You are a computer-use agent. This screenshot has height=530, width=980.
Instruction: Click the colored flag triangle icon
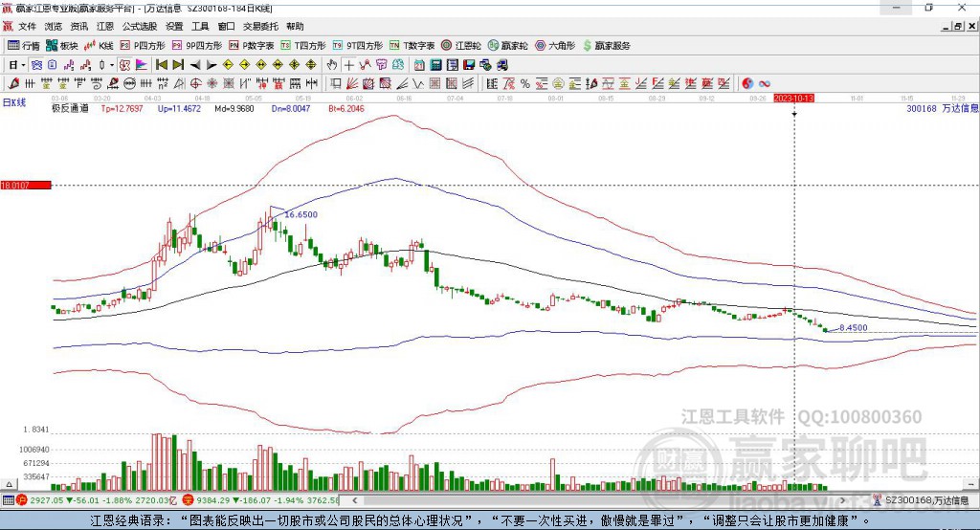[x=142, y=65]
